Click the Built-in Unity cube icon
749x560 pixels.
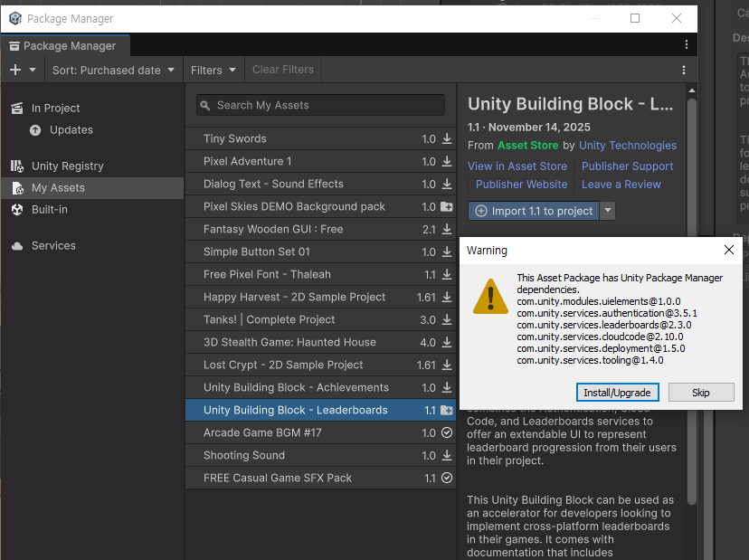coord(17,209)
